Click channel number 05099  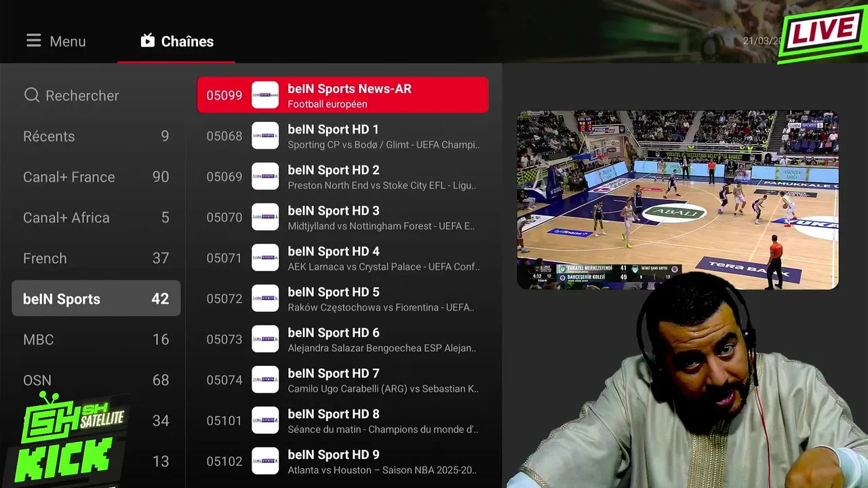coord(224,96)
